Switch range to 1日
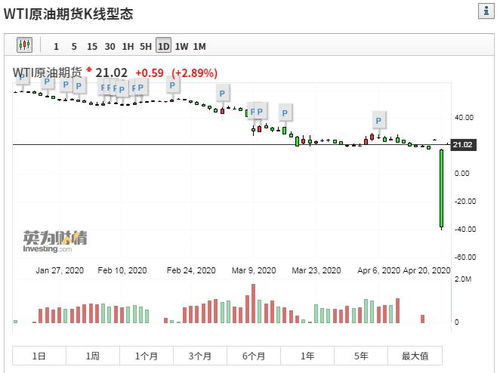The image size is (500, 373). click(x=39, y=356)
